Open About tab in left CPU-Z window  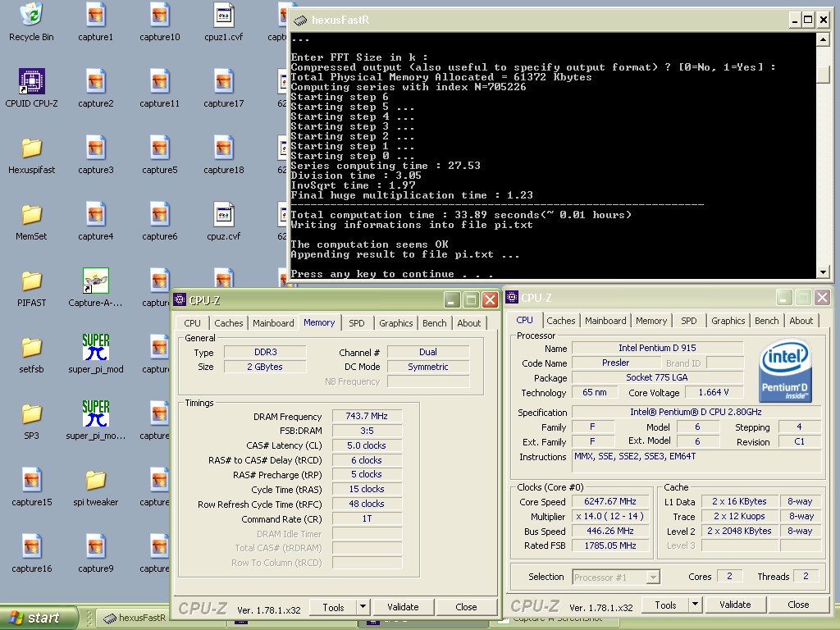pos(468,323)
